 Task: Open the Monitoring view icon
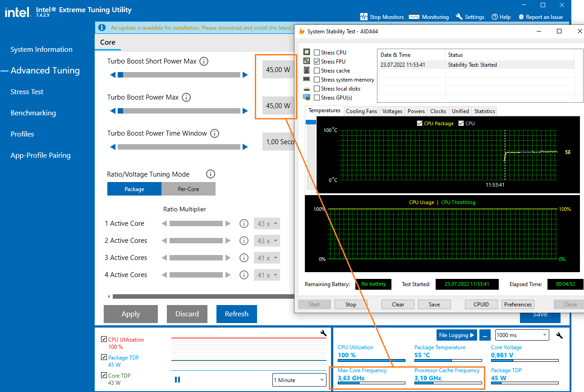tap(414, 17)
